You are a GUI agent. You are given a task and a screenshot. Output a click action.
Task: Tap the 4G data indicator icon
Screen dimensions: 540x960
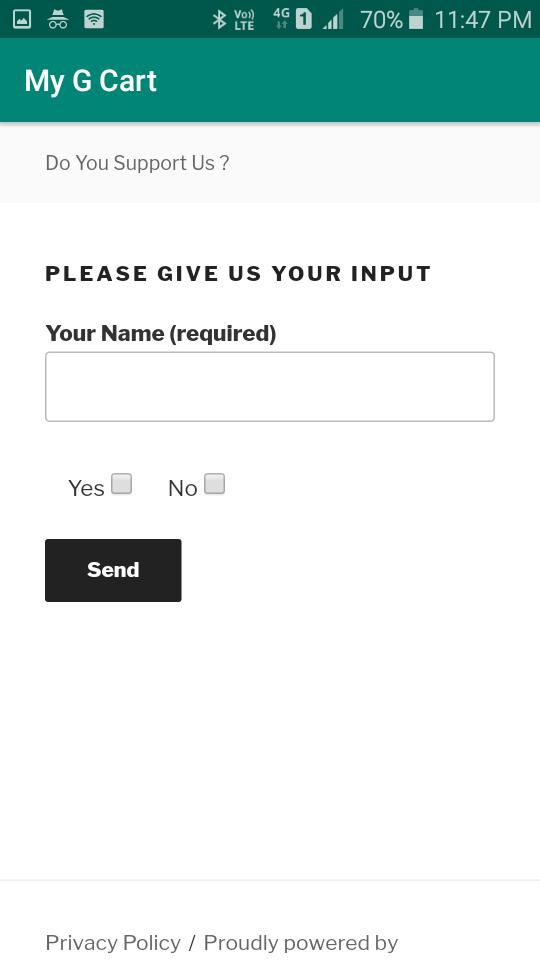(x=282, y=18)
